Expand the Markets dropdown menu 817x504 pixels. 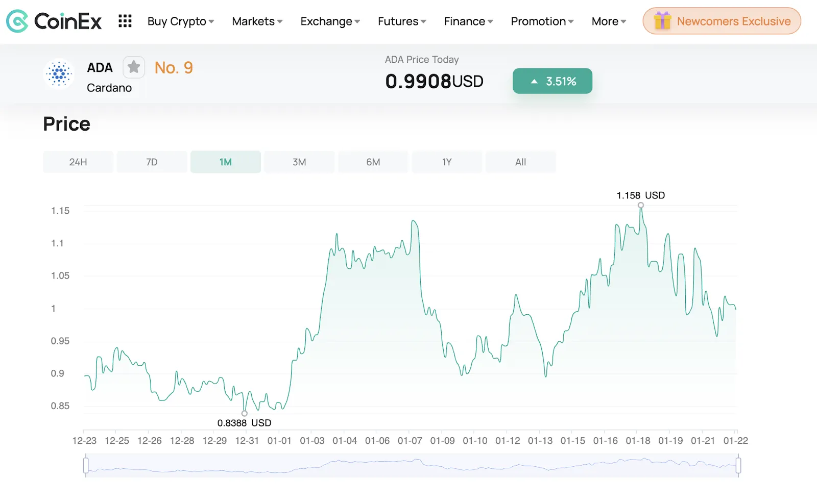pos(257,21)
